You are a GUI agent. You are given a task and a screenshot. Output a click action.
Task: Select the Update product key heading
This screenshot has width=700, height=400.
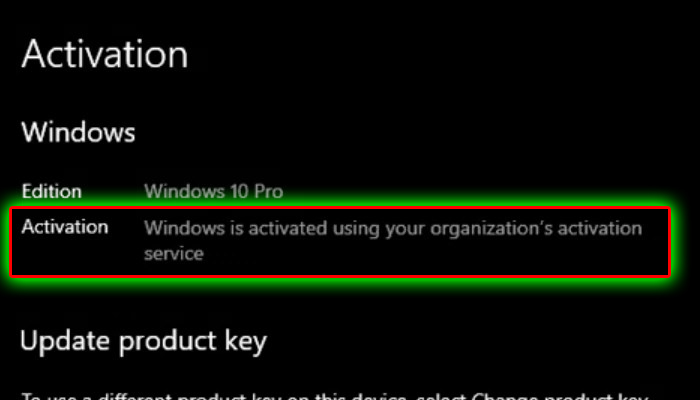tap(143, 342)
